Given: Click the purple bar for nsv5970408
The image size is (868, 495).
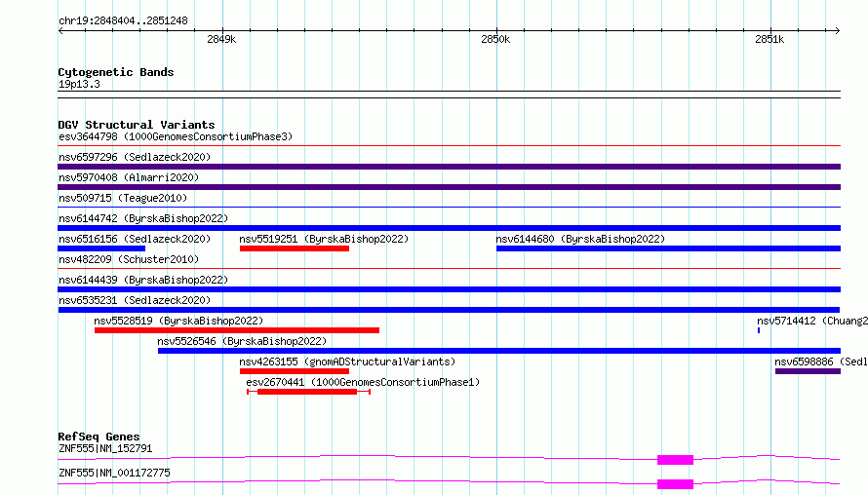Looking at the screenshot, I should (449, 187).
